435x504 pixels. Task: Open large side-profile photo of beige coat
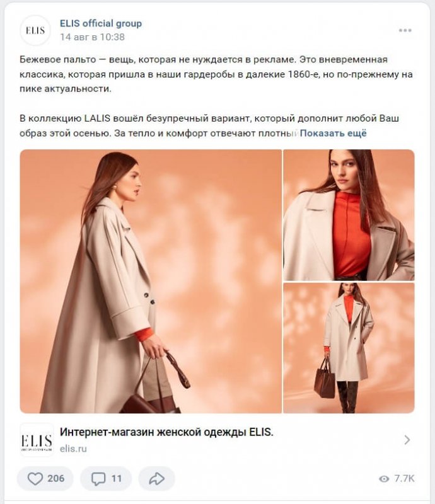(151, 281)
